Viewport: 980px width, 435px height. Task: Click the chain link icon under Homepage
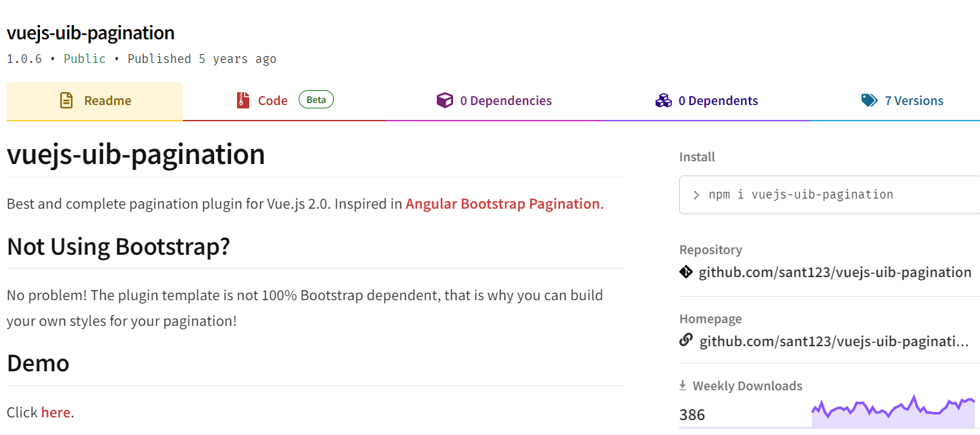coord(686,340)
